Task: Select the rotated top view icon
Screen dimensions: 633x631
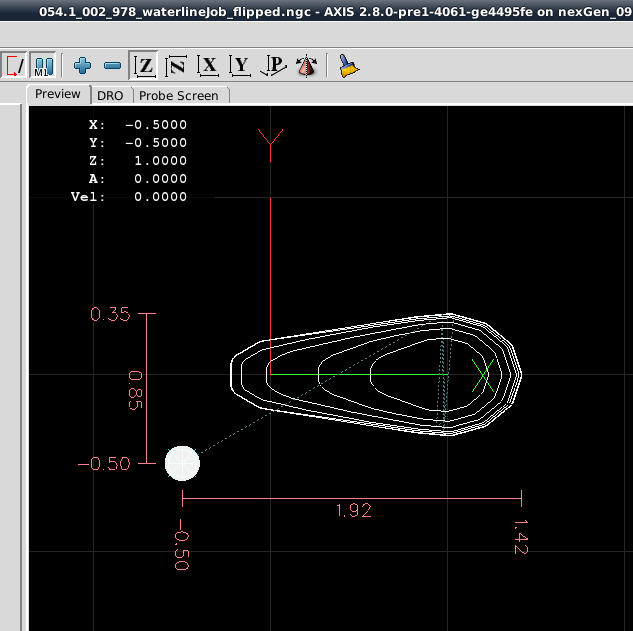Action: tap(177, 66)
